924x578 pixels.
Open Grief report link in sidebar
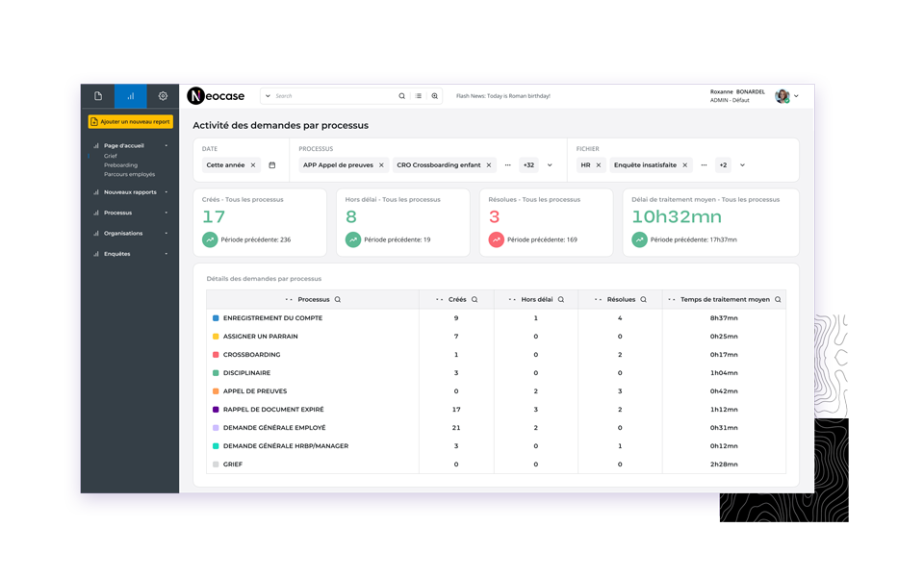click(x=111, y=156)
